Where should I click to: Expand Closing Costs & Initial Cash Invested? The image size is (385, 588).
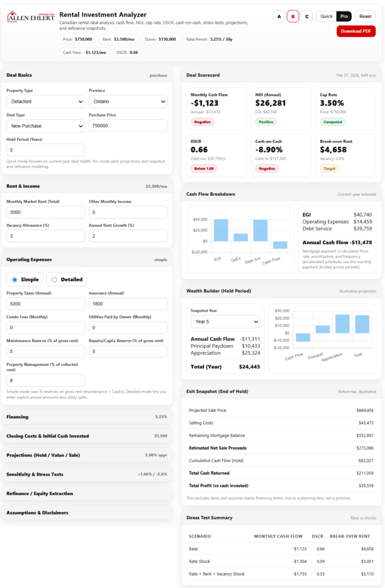pos(87,436)
